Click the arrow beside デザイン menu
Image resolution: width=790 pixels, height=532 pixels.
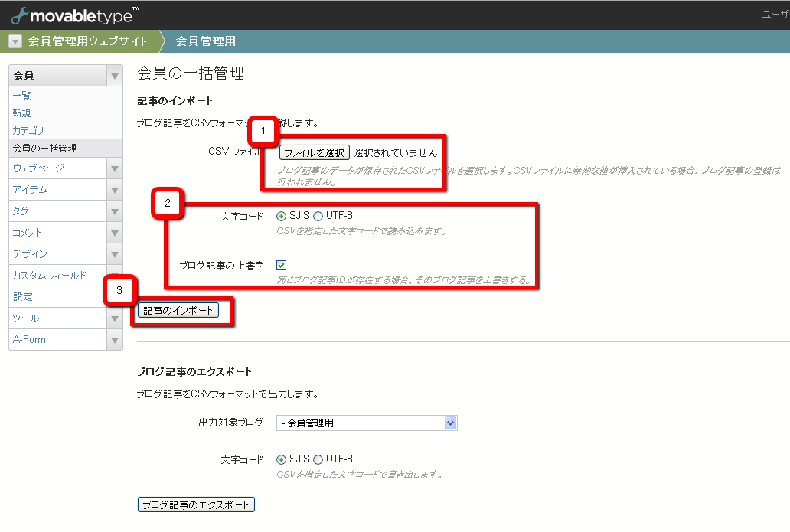coord(115,254)
